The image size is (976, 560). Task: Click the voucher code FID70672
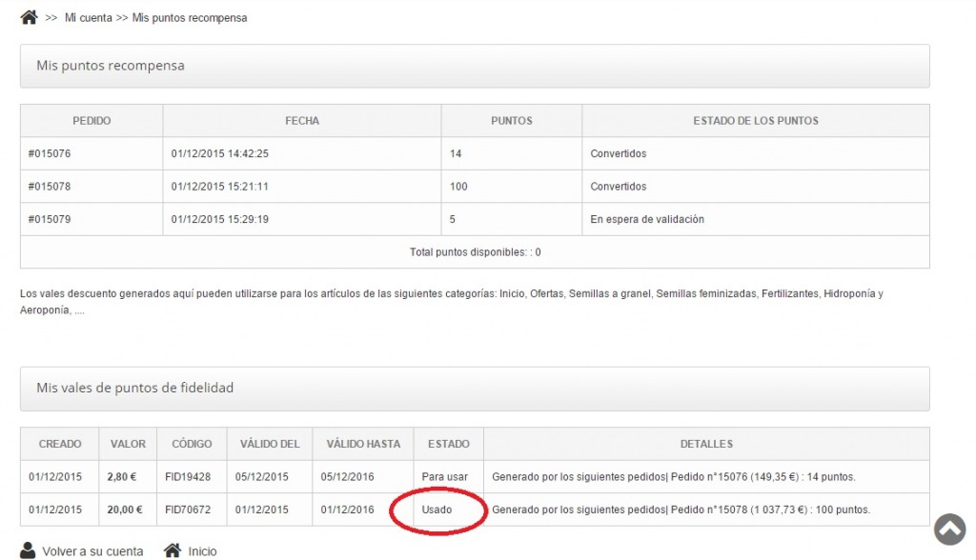pos(188,510)
